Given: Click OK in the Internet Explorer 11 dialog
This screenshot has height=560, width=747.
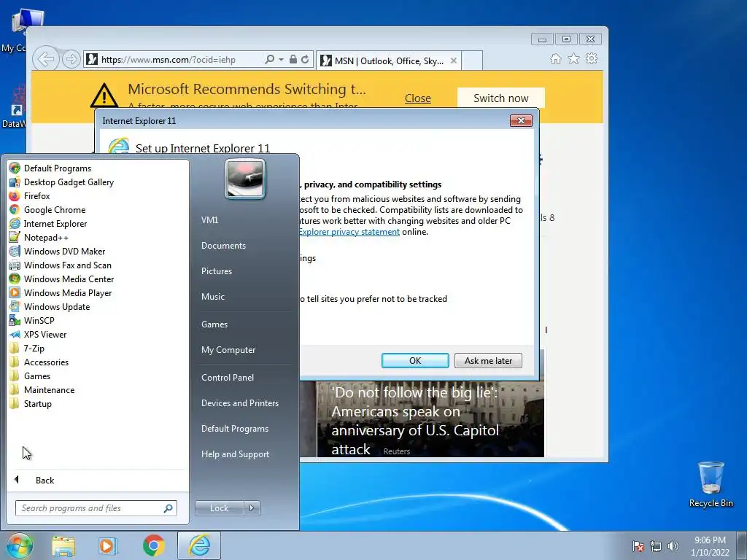Looking at the screenshot, I should tap(415, 360).
